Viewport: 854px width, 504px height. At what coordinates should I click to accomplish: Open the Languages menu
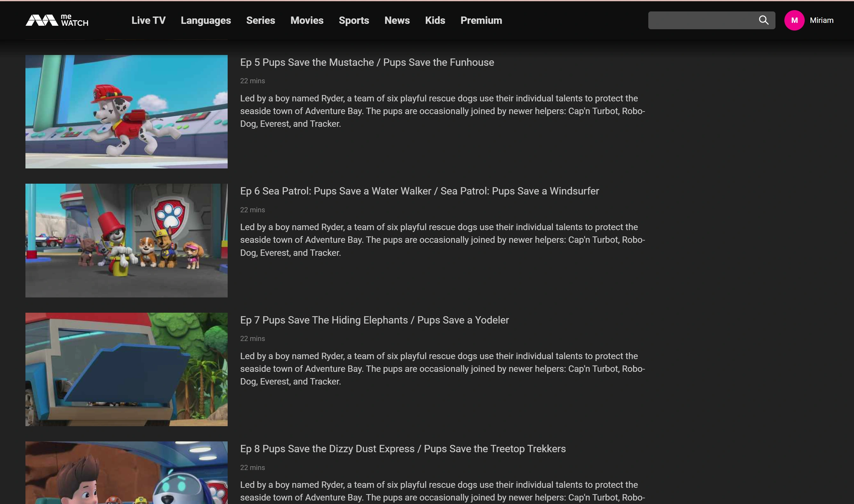click(x=205, y=20)
